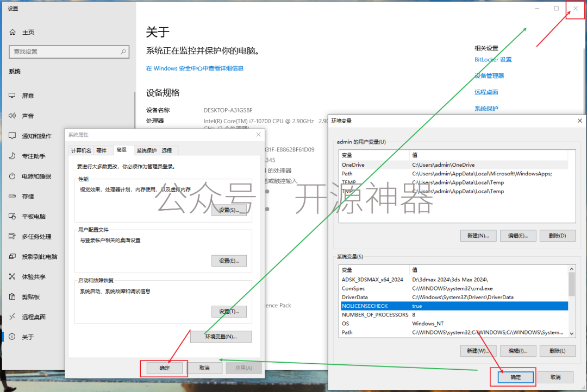Open 平板电脑 tablet icon
Image resolution: width=587 pixels, height=392 pixels.
click(x=13, y=216)
